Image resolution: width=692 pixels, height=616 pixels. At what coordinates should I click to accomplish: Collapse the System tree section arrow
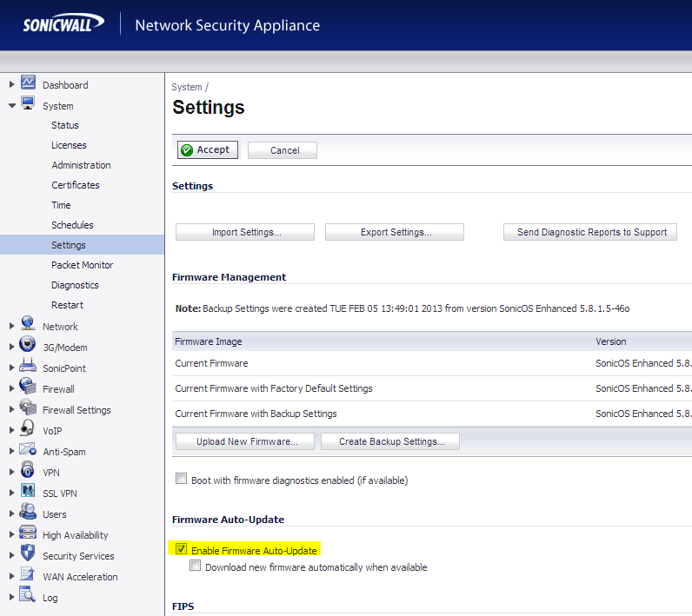point(12,106)
